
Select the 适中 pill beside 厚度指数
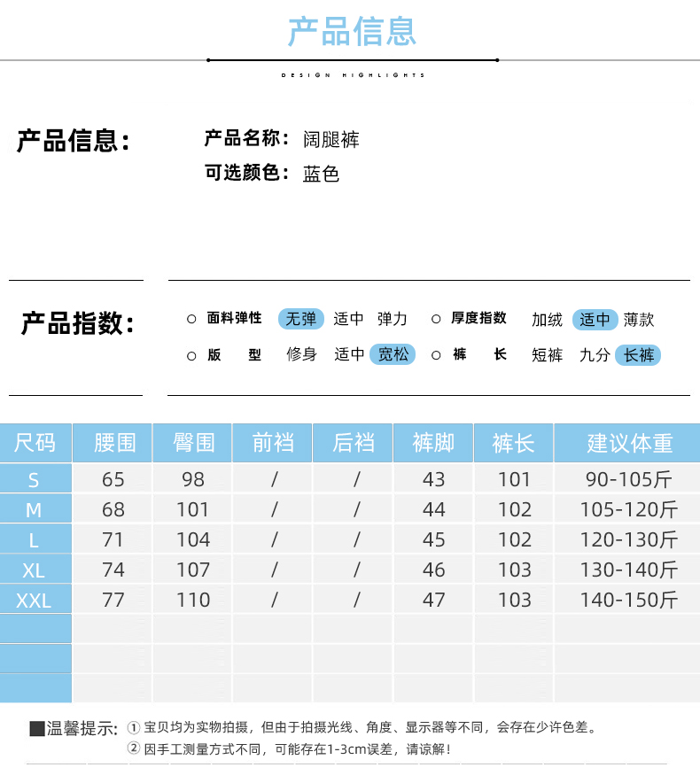point(595,320)
